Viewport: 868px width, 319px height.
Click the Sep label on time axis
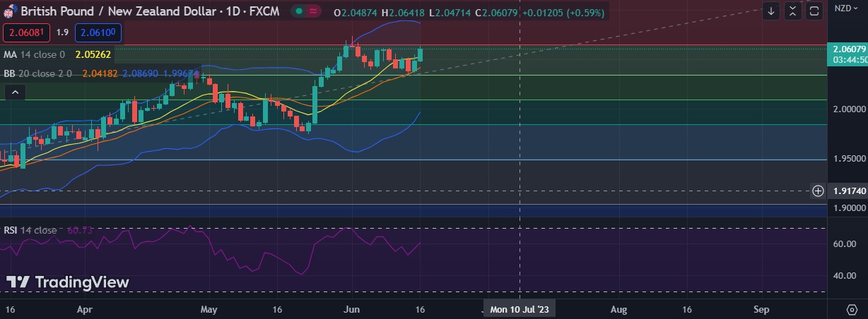coord(761,309)
